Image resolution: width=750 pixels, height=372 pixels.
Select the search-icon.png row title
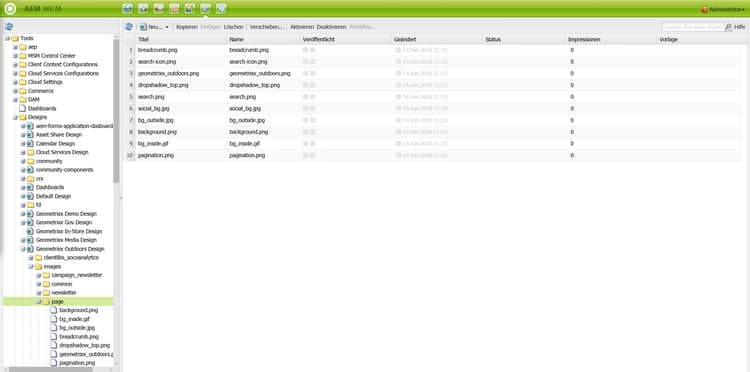(157, 62)
